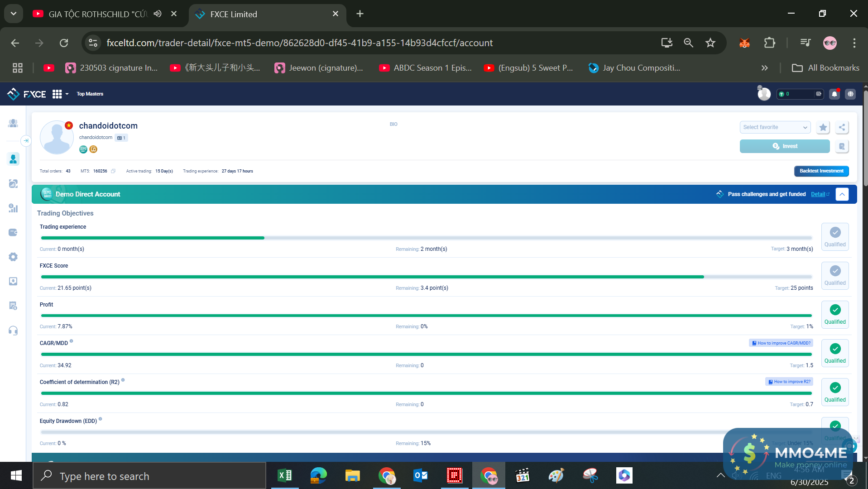Open Excel from the taskbar
This screenshot has width=868, height=489.
click(285, 475)
